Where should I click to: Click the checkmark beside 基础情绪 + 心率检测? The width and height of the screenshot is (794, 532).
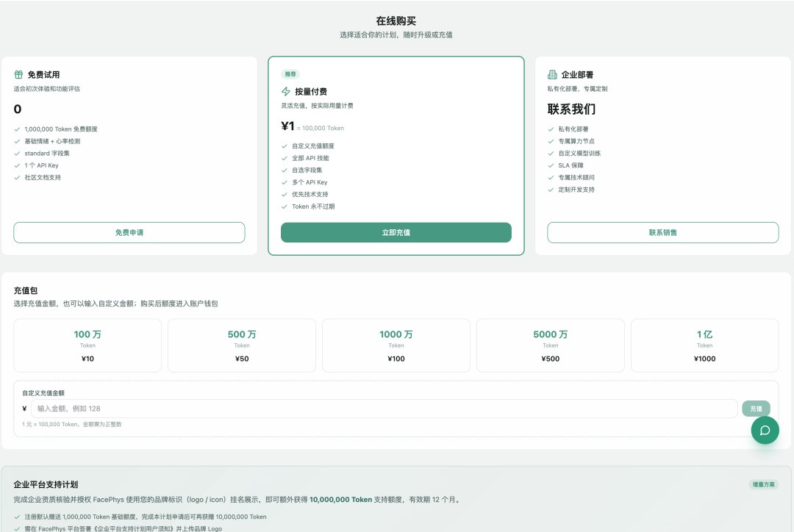(17, 141)
